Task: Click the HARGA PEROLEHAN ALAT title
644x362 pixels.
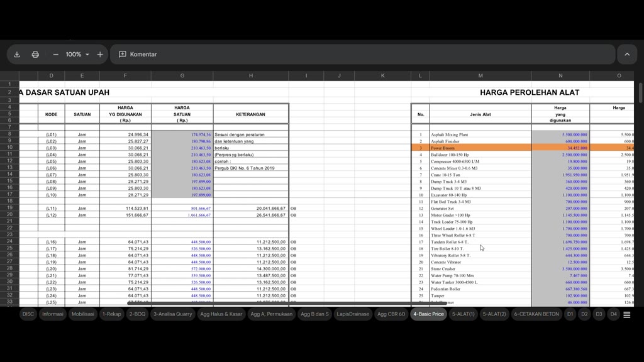Action: pos(530,92)
